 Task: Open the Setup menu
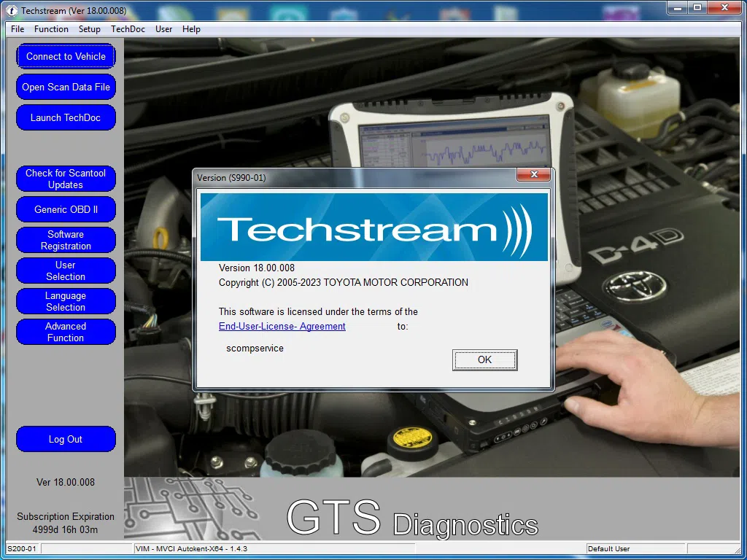point(89,29)
